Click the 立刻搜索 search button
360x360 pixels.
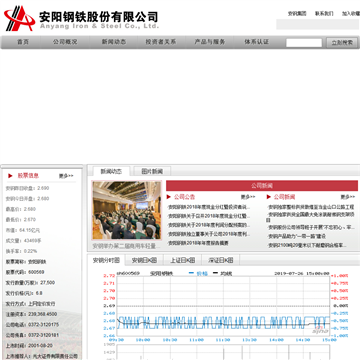[x=342, y=43]
